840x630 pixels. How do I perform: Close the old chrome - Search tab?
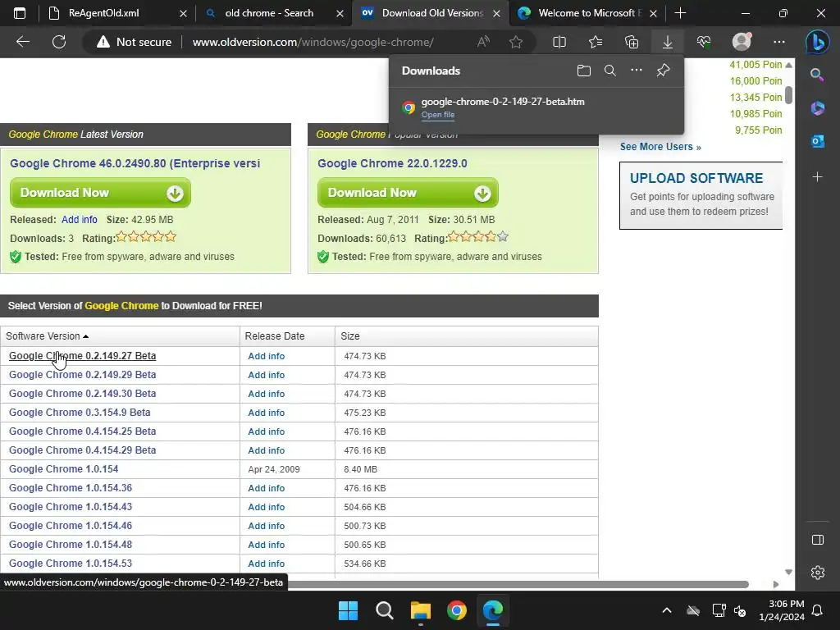click(340, 13)
